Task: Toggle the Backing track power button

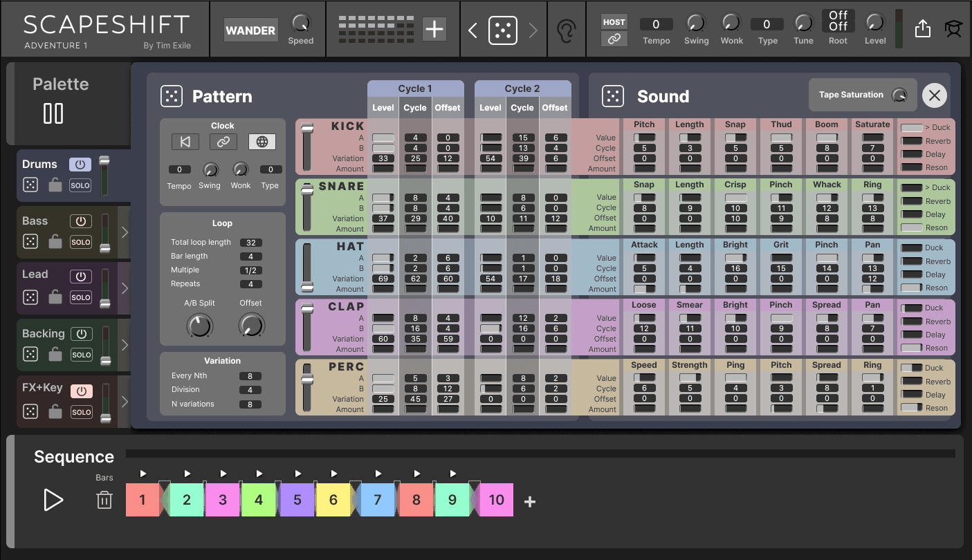Action: (82, 334)
